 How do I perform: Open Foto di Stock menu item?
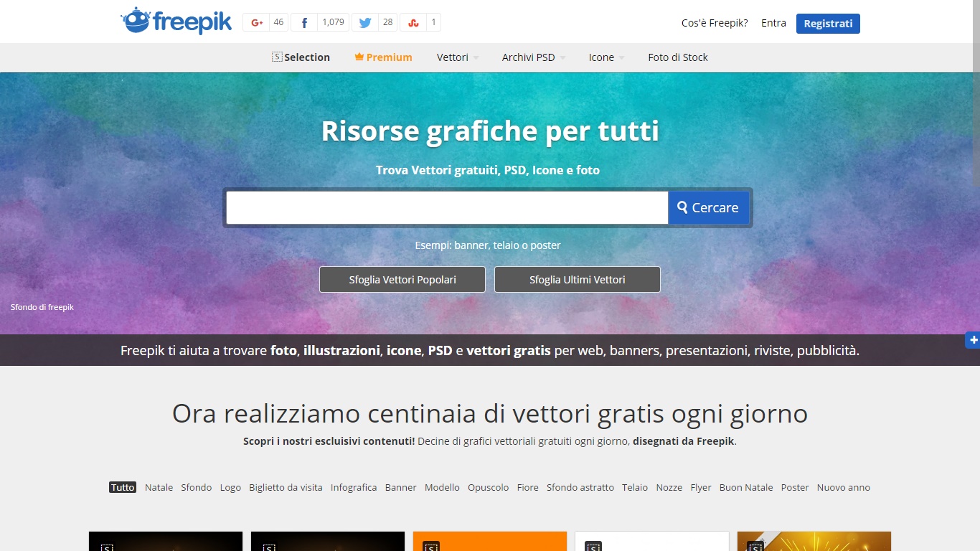click(678, 57)
